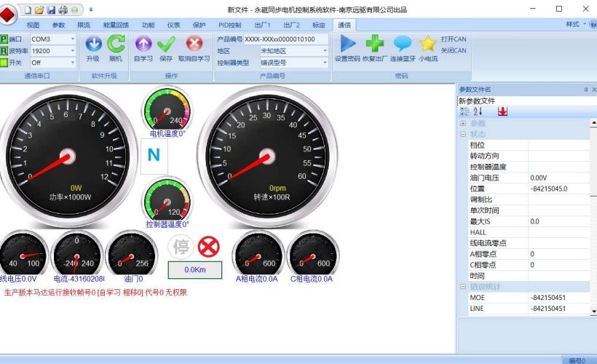Click the 关闭CAN button
This screenshot has width=597, height=364.
pyautogui.click(x=454, y=51)
